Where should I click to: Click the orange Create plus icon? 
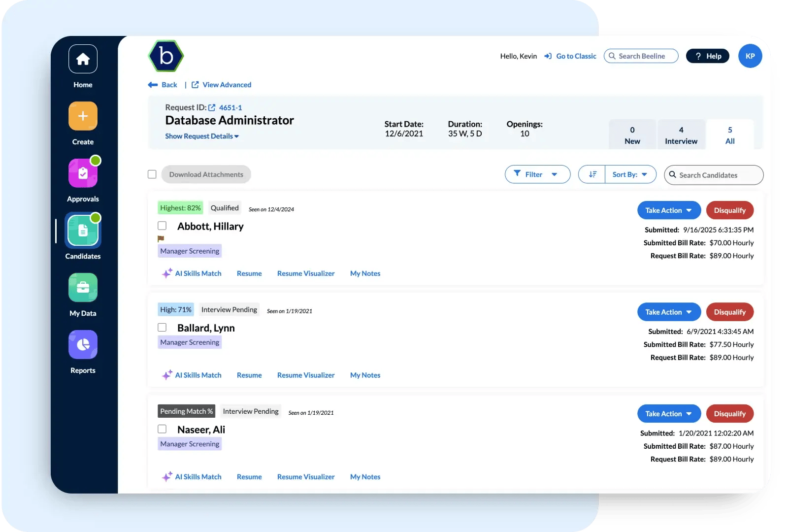point(83,116)
